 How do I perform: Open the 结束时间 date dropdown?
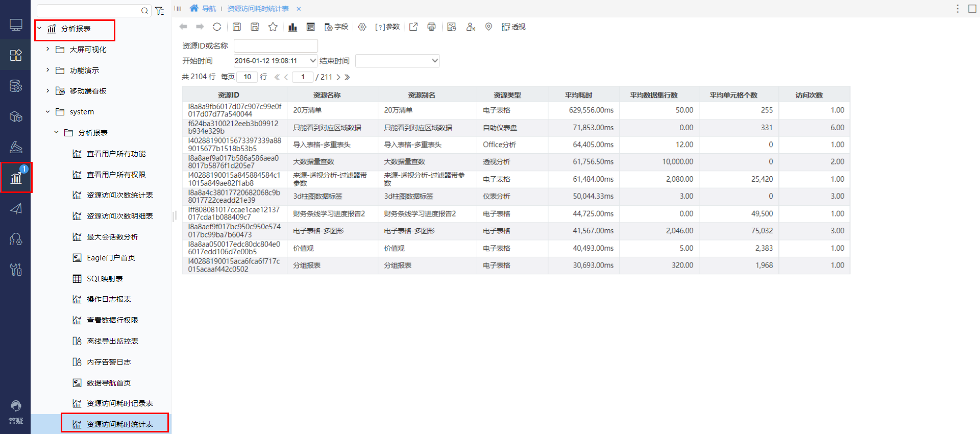click(434, 61)
